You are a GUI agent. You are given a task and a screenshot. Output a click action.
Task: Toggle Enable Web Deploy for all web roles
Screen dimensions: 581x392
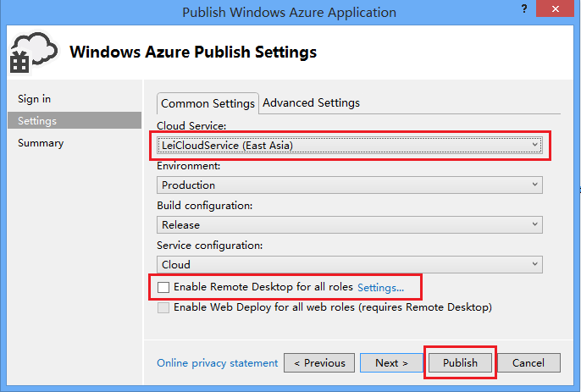(163, 307)
